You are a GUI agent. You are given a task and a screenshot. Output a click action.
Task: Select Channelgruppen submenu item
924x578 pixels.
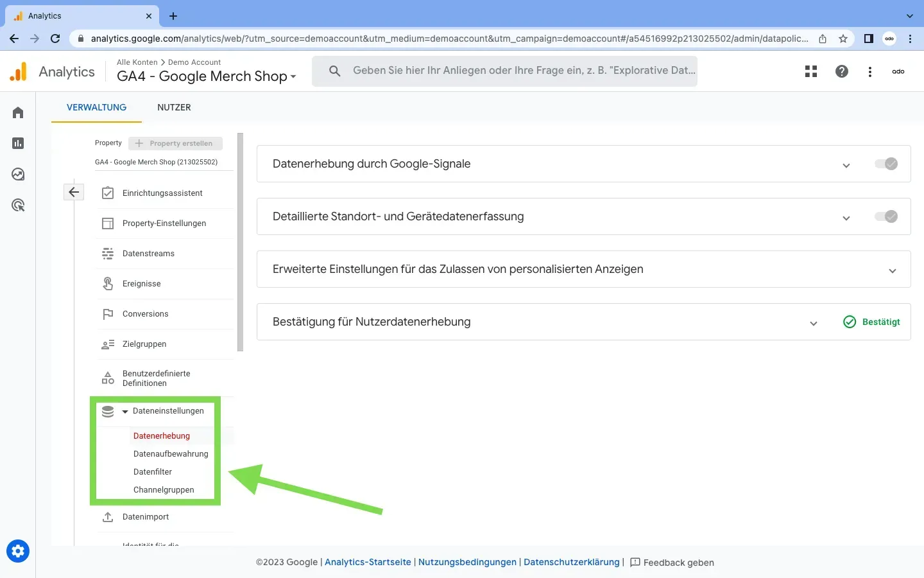(164, 489)
